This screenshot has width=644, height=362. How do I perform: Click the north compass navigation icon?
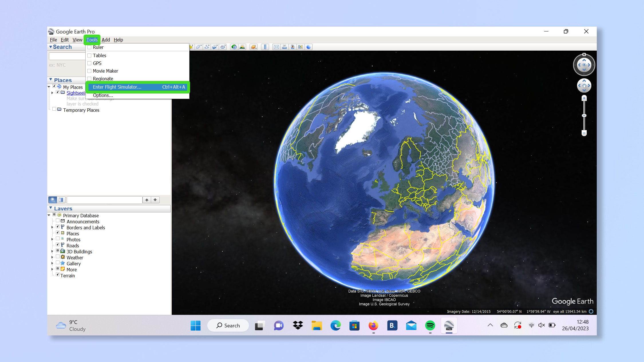pos(584,55)
